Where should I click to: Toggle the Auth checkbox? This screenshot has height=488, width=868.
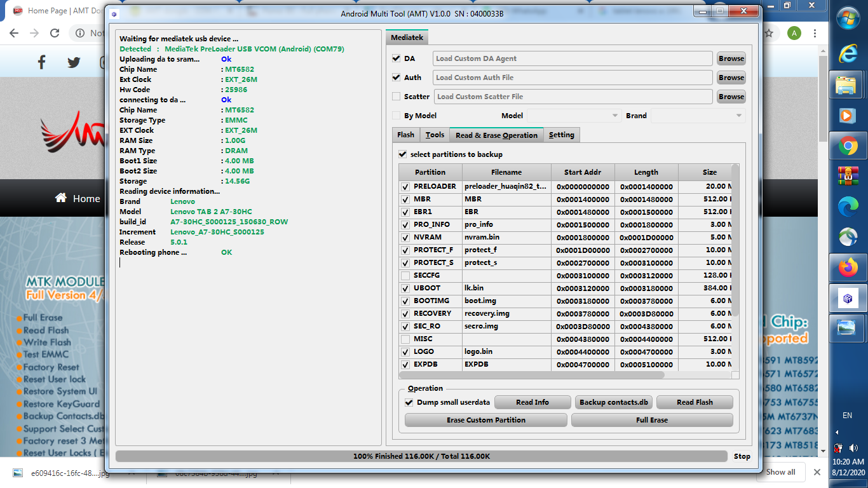point(397,78)
